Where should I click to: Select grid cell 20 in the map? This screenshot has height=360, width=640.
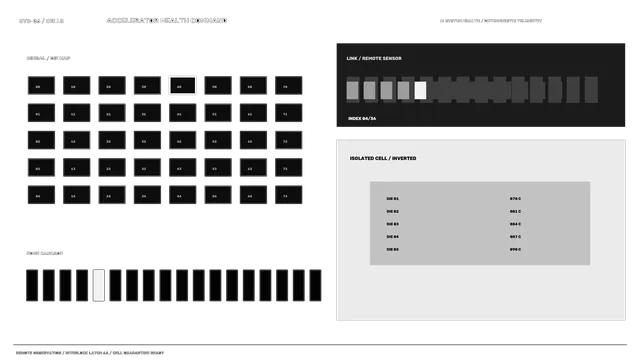112,85
